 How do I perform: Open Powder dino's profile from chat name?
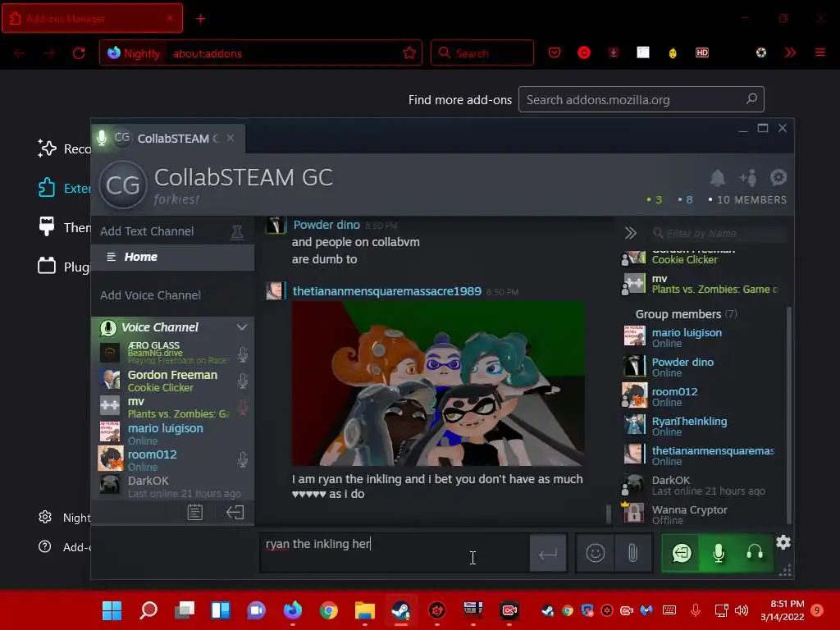tap(326, 225)
